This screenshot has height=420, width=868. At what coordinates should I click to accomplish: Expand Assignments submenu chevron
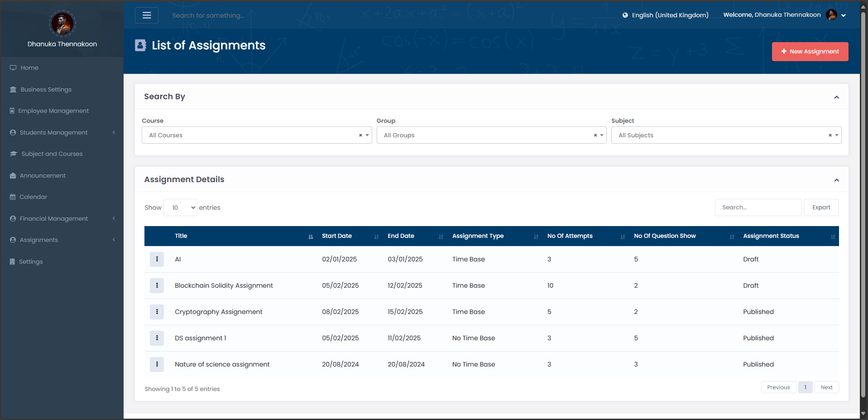point(114,240)
